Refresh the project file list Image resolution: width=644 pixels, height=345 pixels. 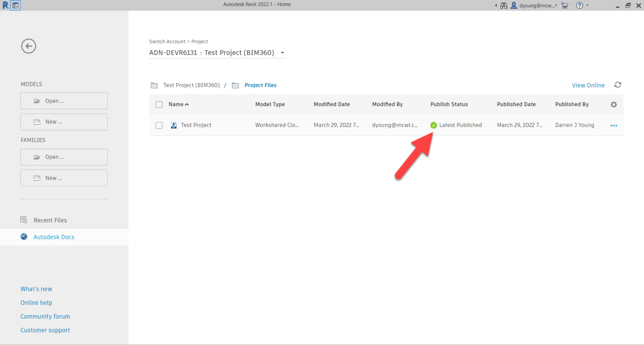tap(618, 85)
